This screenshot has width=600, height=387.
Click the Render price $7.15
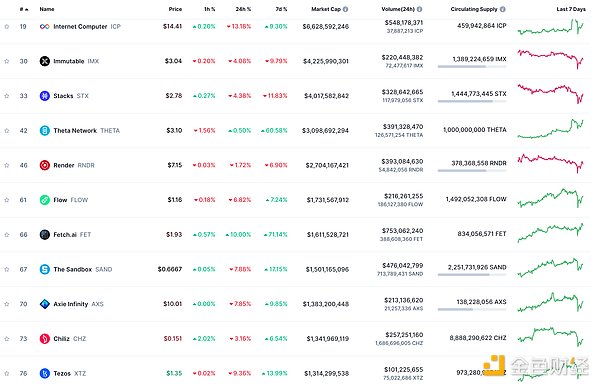174,165
